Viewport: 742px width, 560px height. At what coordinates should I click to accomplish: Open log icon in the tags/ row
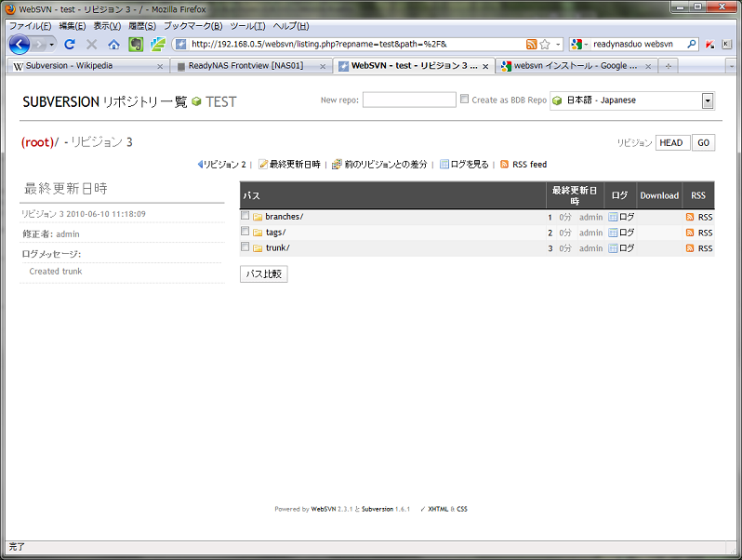613,233
